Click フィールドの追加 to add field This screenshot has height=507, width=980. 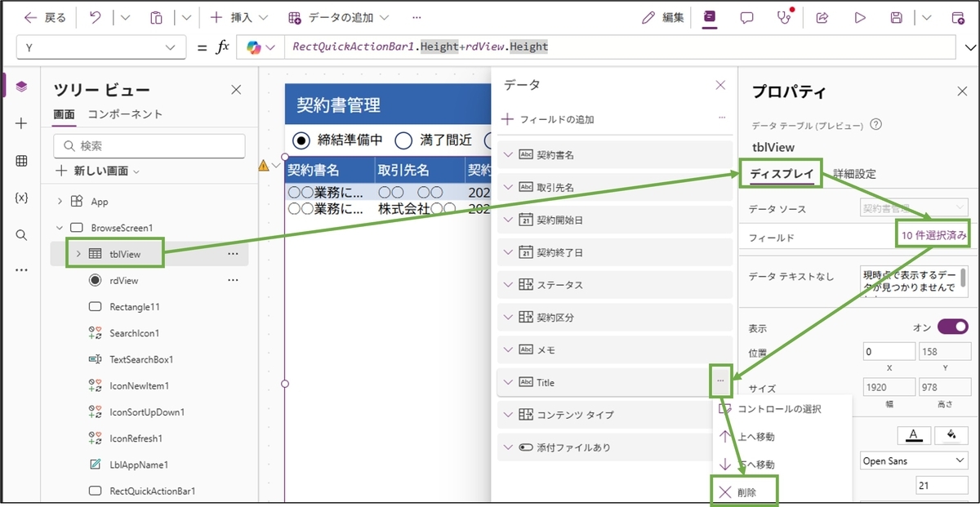click(x=547, y=119)
